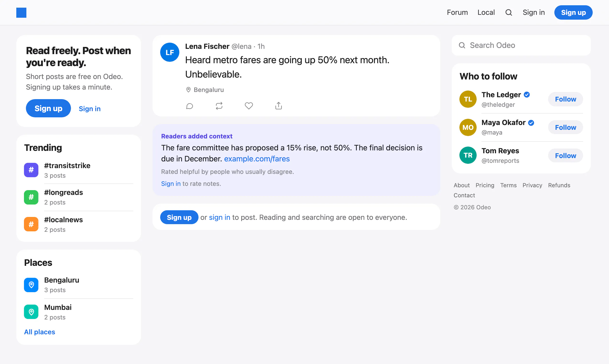Click Sign in in the top navigation
The image size is (609, 364).
pos(534,12)
